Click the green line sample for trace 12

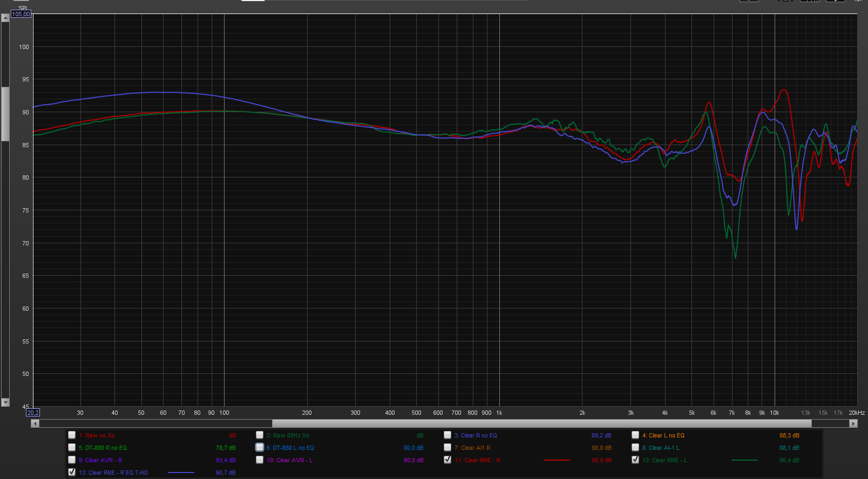click(744, 460)
